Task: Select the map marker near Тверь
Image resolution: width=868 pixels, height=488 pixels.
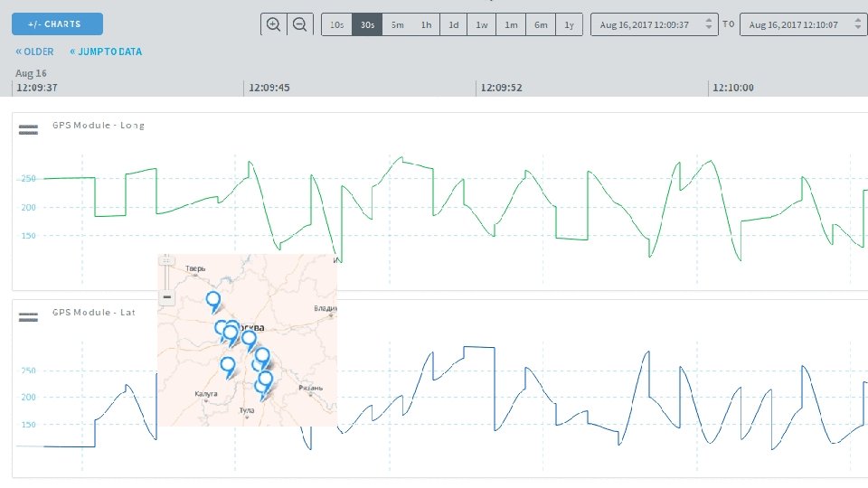Action: pos(213,302)
